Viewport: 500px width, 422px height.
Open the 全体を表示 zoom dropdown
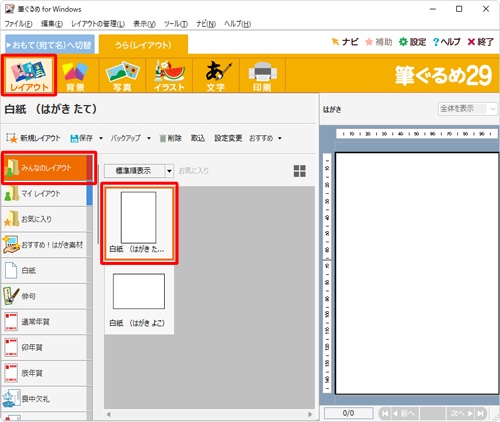[x=467, y=109]
